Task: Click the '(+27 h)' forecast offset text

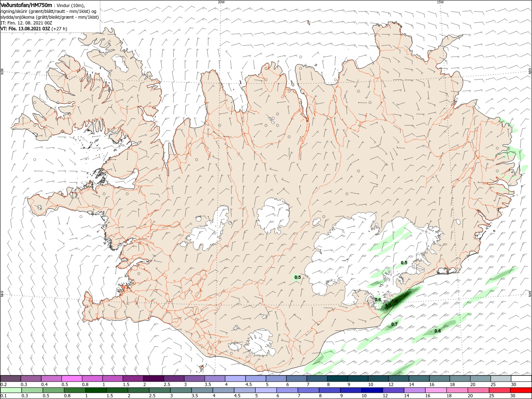Action: (59, 29)
